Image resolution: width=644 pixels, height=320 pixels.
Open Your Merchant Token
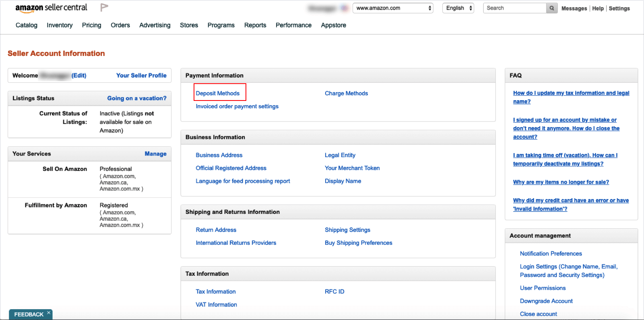tap(352, 168)
